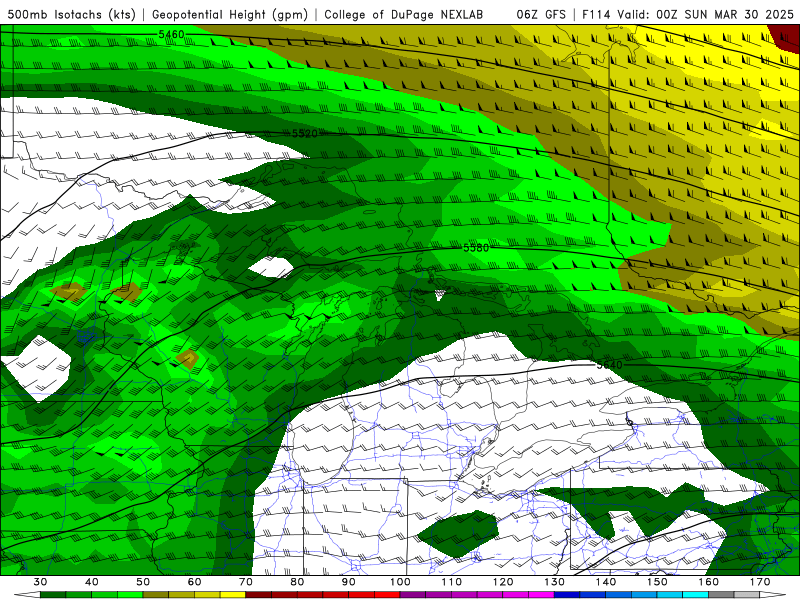Click the 70 kt legend number
Viewport: 800px width, 600px height.
coord(245,582)
